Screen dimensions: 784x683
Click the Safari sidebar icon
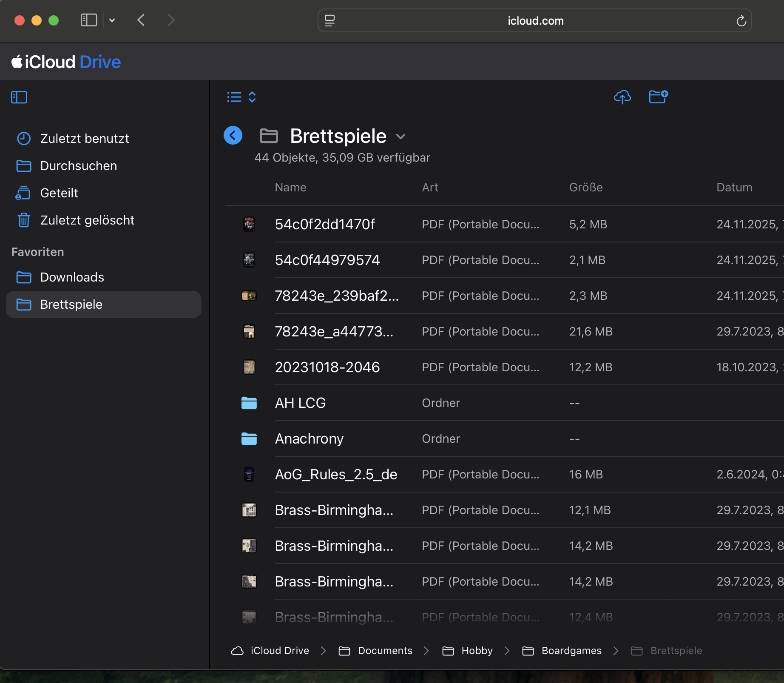[89, 20]
